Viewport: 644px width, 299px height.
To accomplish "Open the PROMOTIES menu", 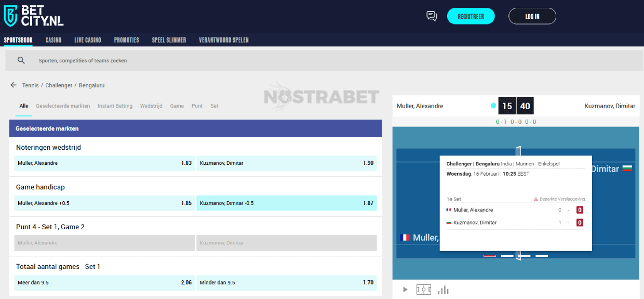I will click(127, 40).
